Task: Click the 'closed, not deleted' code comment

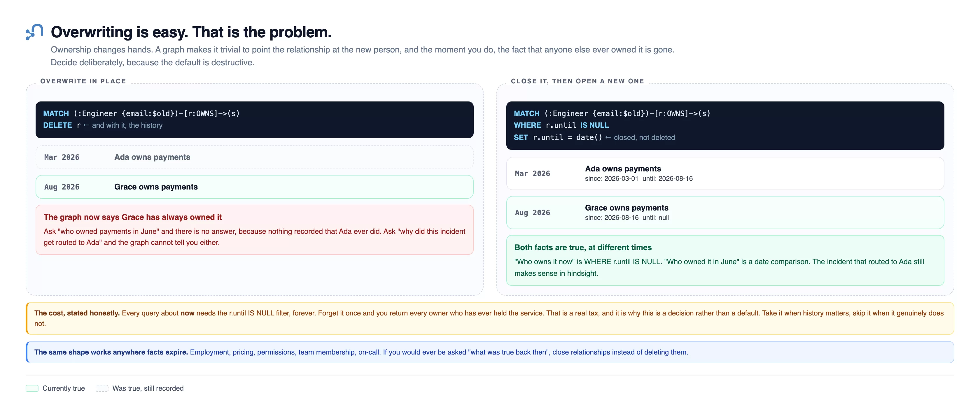Action: [644, 137]
